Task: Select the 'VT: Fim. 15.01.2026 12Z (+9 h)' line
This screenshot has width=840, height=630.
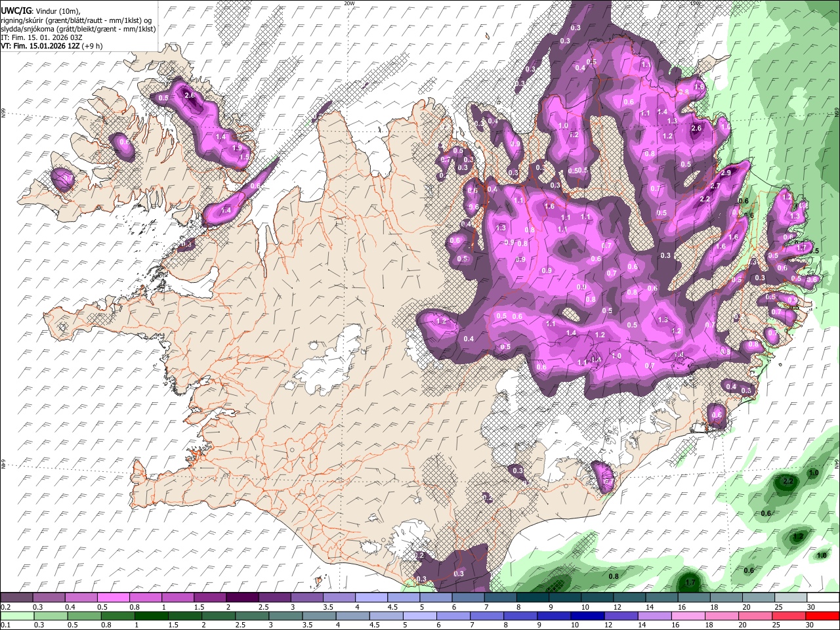Action: click(x=51, y=46)
